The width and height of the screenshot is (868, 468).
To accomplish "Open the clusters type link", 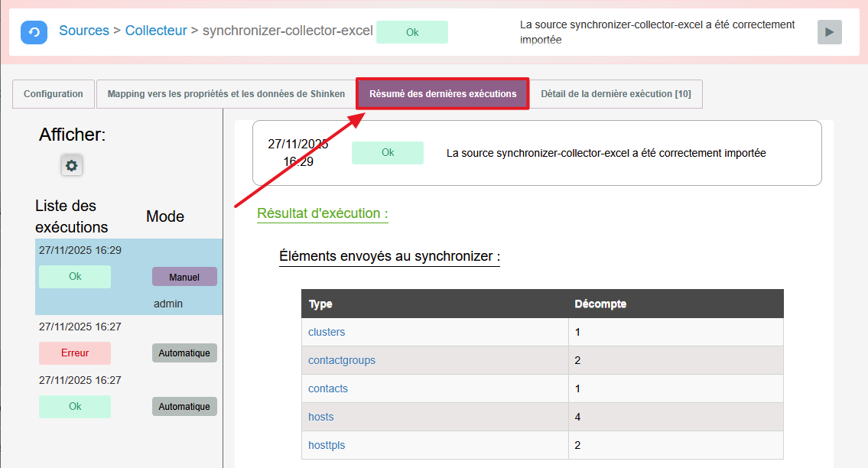I will pos(327,332).
